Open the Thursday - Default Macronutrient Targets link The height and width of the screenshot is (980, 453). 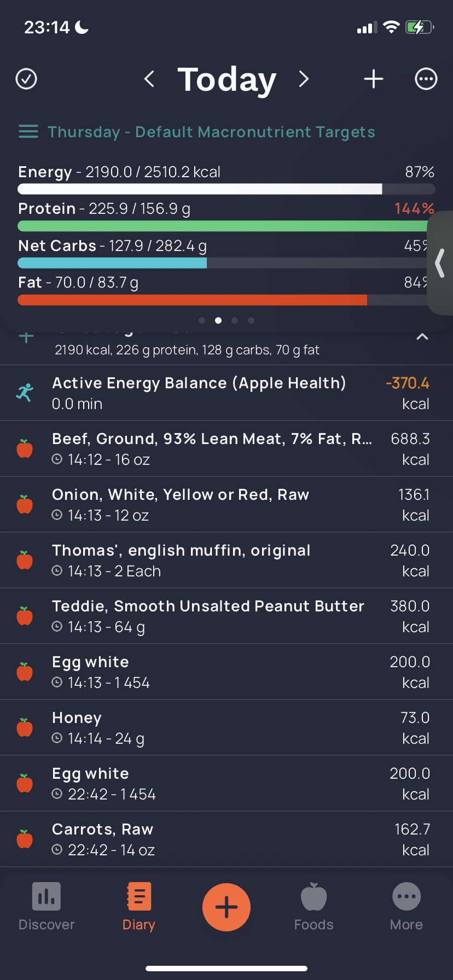click(211, 132)
